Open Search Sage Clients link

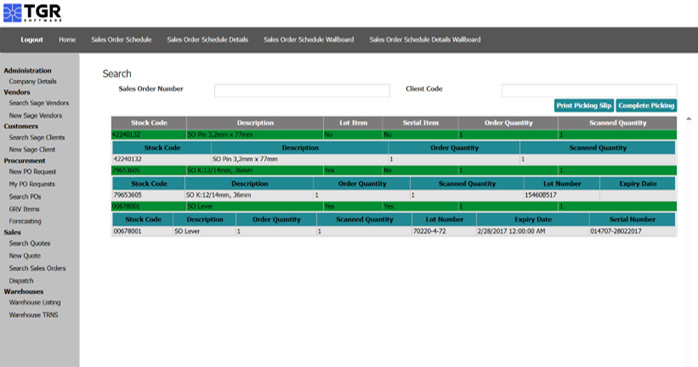click(x=37, y=137)
